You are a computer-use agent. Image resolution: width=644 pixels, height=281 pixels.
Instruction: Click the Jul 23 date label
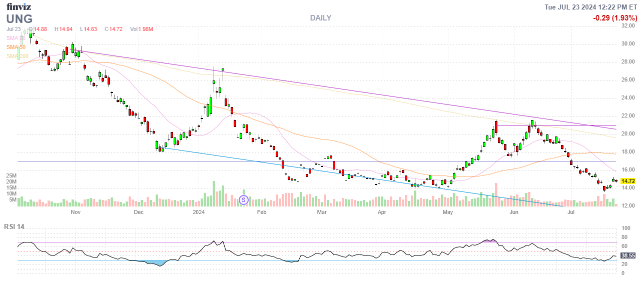(x=13, y=29)
